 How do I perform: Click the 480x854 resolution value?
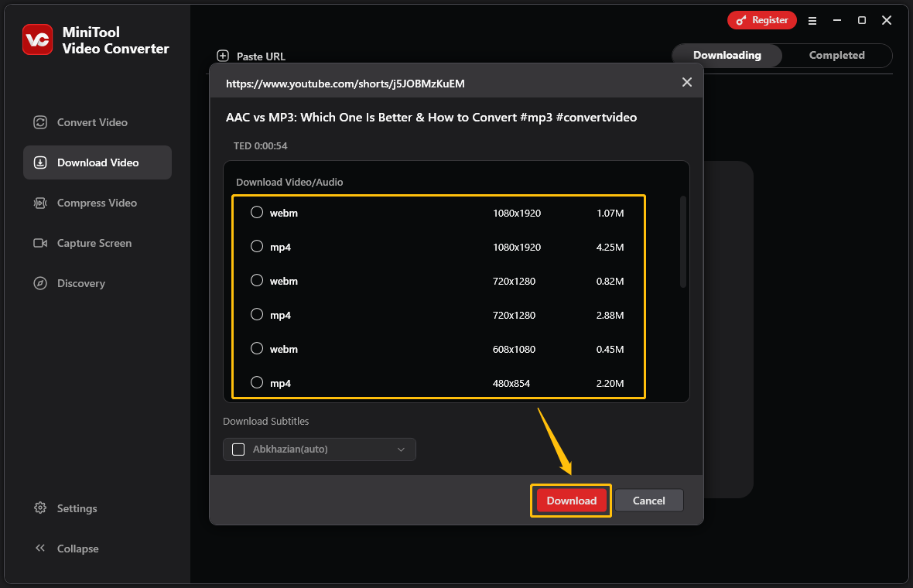[x=511, y=383]
